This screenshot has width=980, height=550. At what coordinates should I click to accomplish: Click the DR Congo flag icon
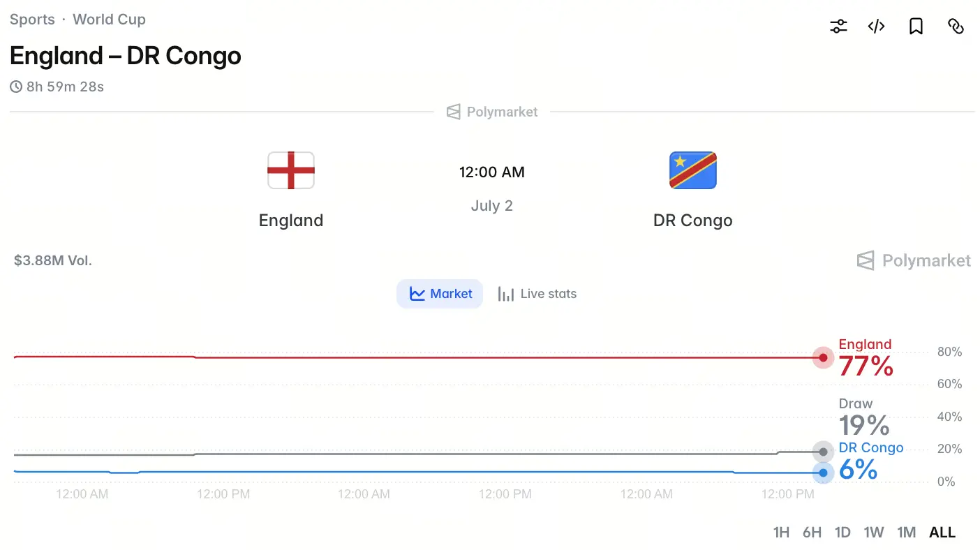pos(693,170)
